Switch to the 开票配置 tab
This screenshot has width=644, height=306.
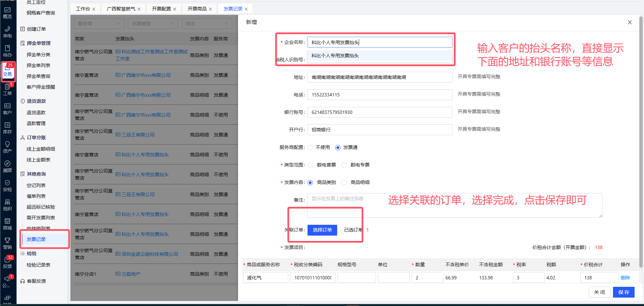click(x=161, y=9)
